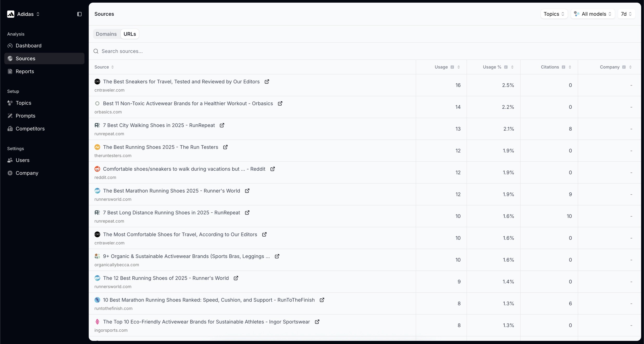Click the info icon next to Company header
The image size is (644, 344).
point(624,67)
